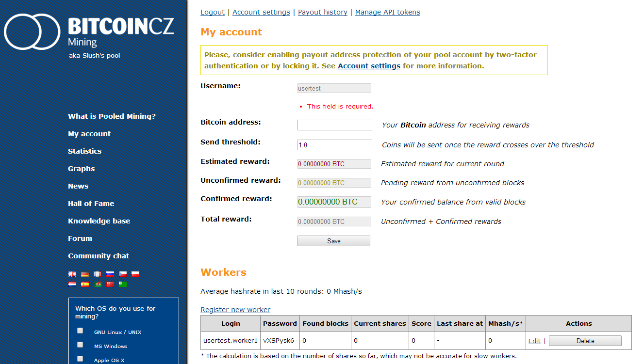644x364 pixels.
Task: Edit the usertest.worker1 worker
Action: tap(534, 341)
